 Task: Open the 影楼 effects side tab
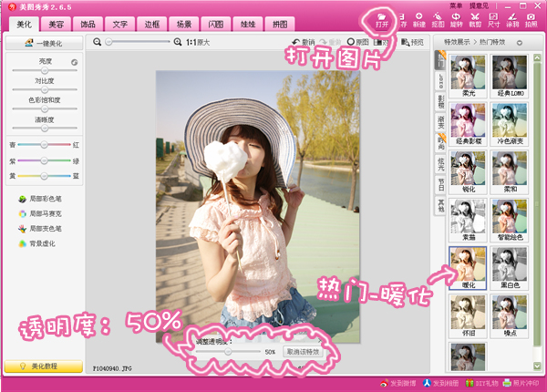(440, 98)
